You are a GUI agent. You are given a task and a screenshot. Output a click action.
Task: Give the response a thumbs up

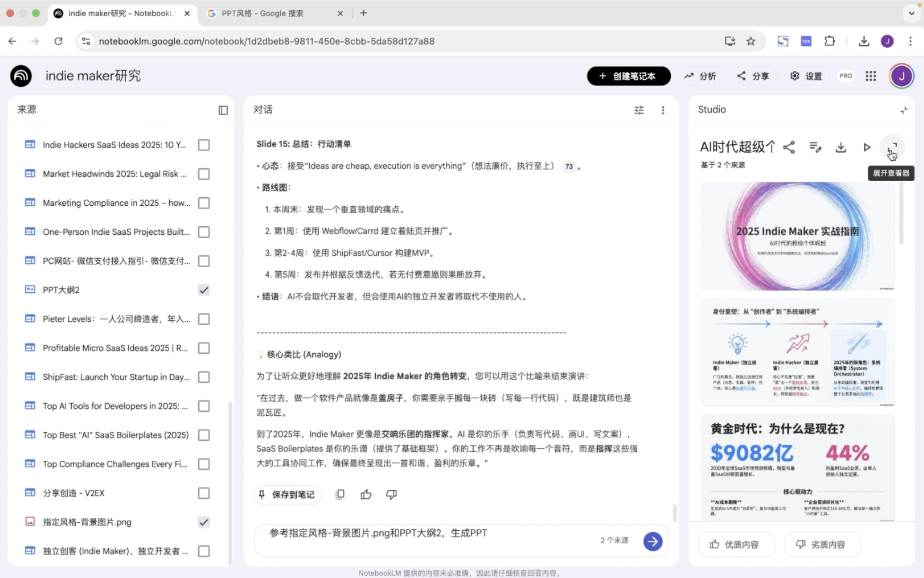click(366, 494)
